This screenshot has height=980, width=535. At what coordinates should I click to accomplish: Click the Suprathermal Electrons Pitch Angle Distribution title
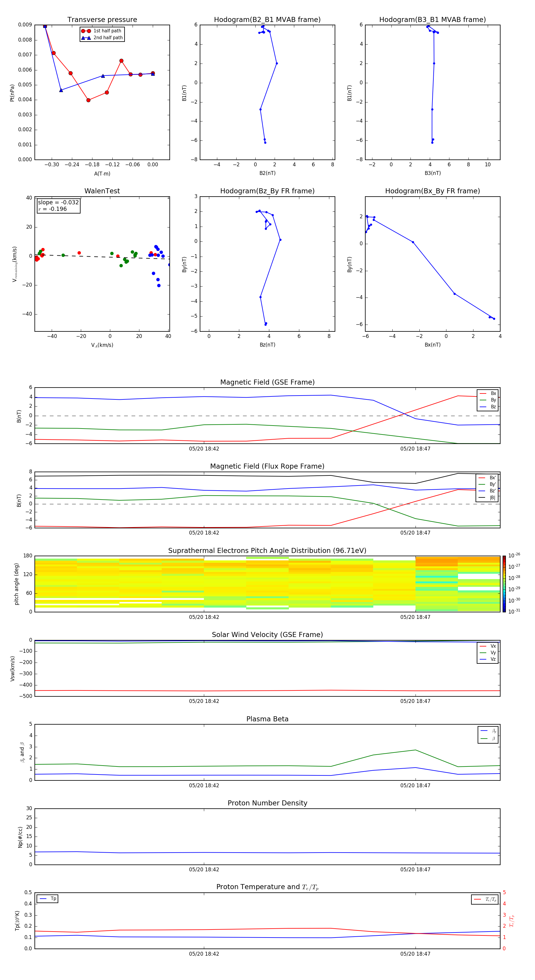(267, 551)
